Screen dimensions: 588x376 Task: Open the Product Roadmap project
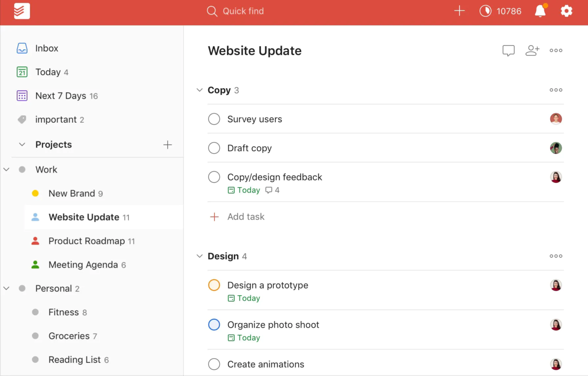86,241
